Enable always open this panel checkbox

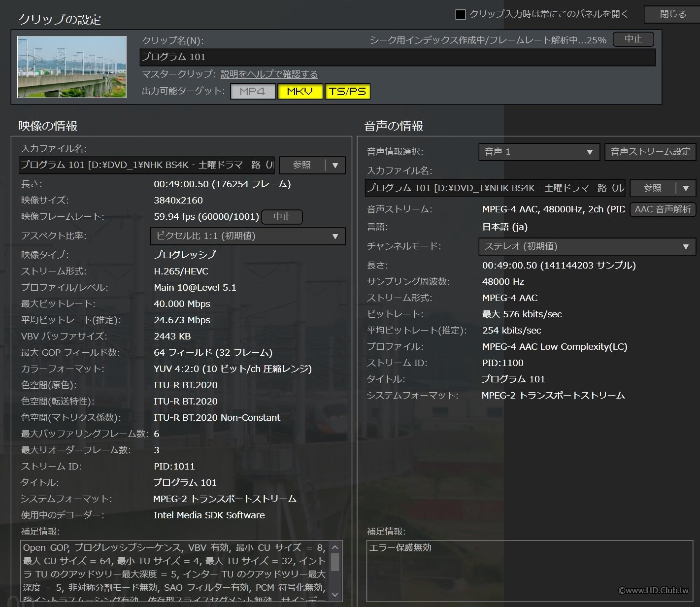[461, 14]
